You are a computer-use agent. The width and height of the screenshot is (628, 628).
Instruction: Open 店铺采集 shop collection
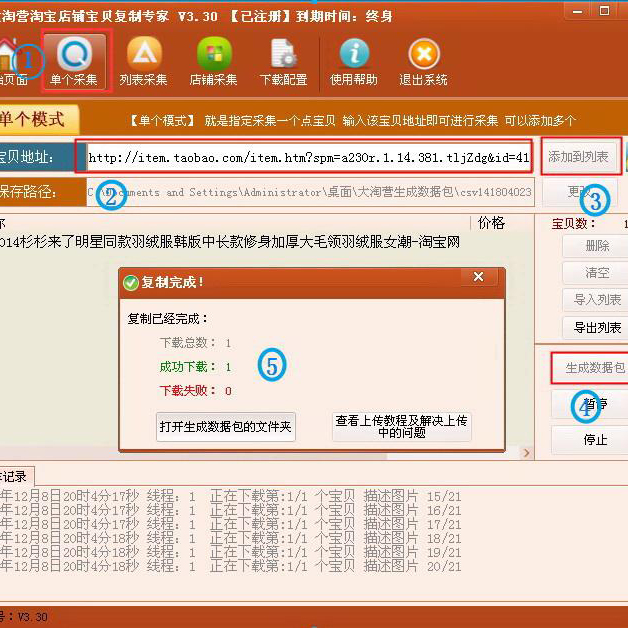pos(213,60)
